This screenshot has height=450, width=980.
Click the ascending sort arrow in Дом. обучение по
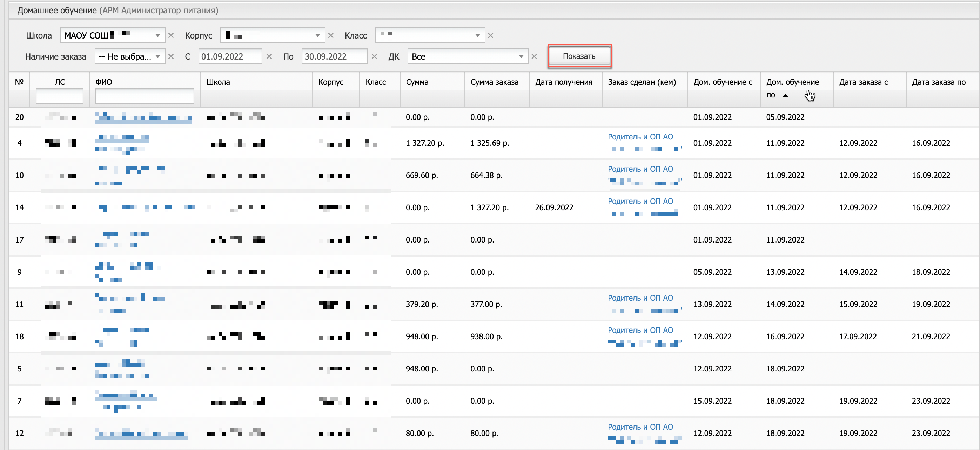pos(785,96)
